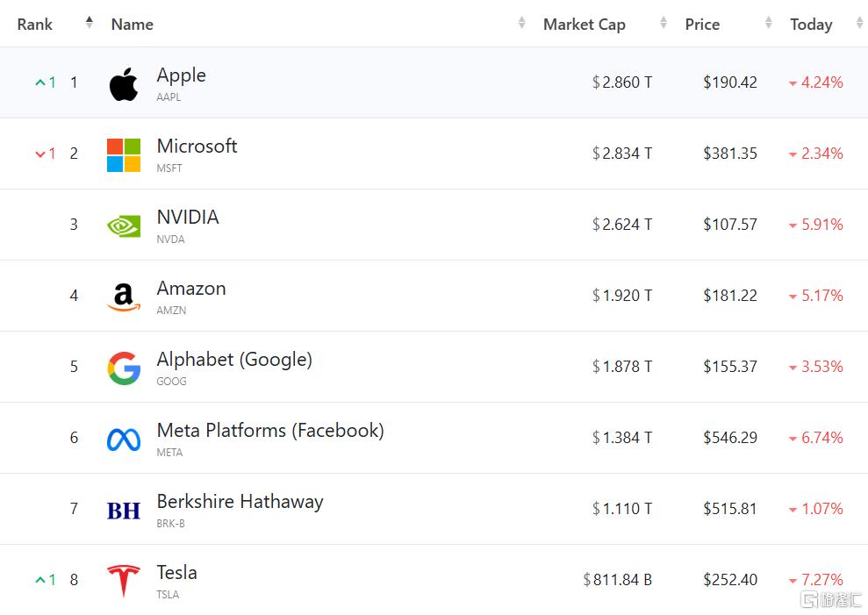Open Alphabet (Google) company page

(x=234, y=360)
